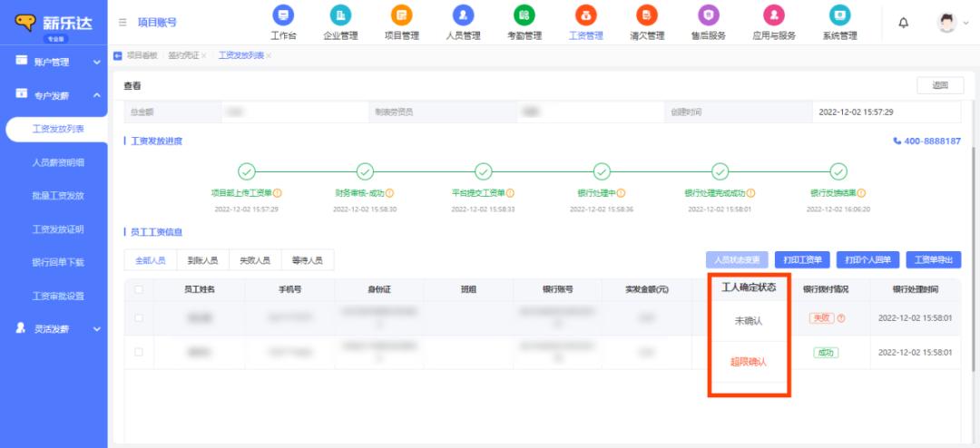Viewport: 980px width, 448px height.
Task: Click the blue back icon before 项目看板
Action: coord(117,55)
